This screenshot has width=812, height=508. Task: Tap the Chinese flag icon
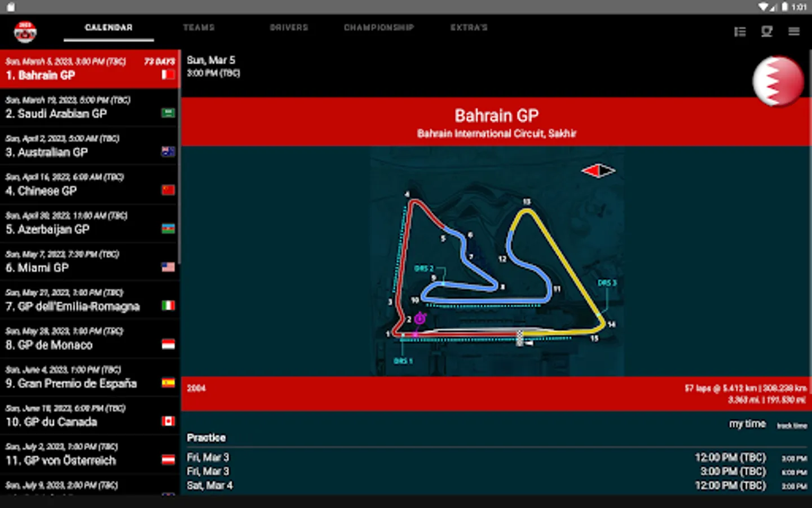tap(168, 190)
